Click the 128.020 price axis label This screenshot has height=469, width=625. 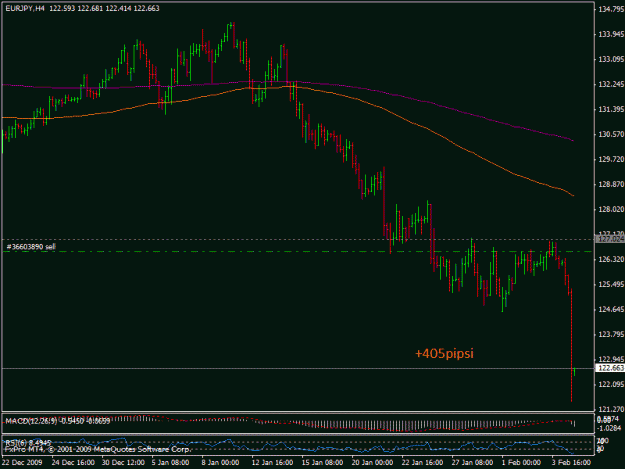(611, 210)
